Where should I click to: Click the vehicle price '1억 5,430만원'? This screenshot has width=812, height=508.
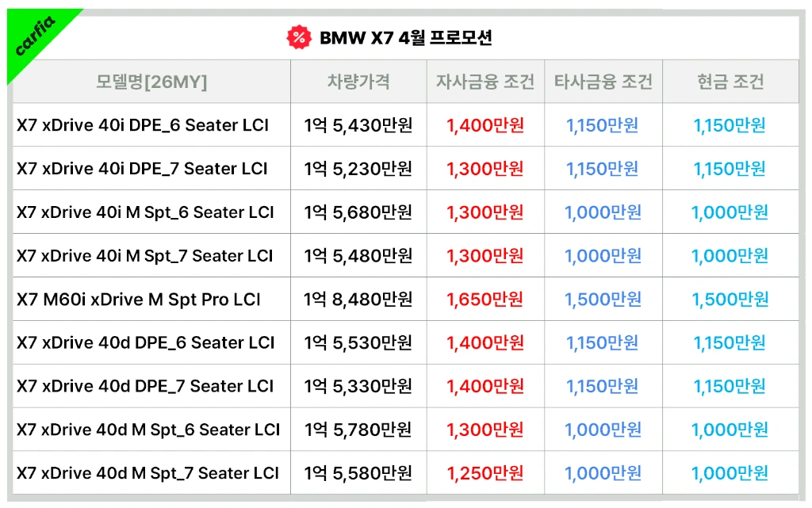coord(358,125)
